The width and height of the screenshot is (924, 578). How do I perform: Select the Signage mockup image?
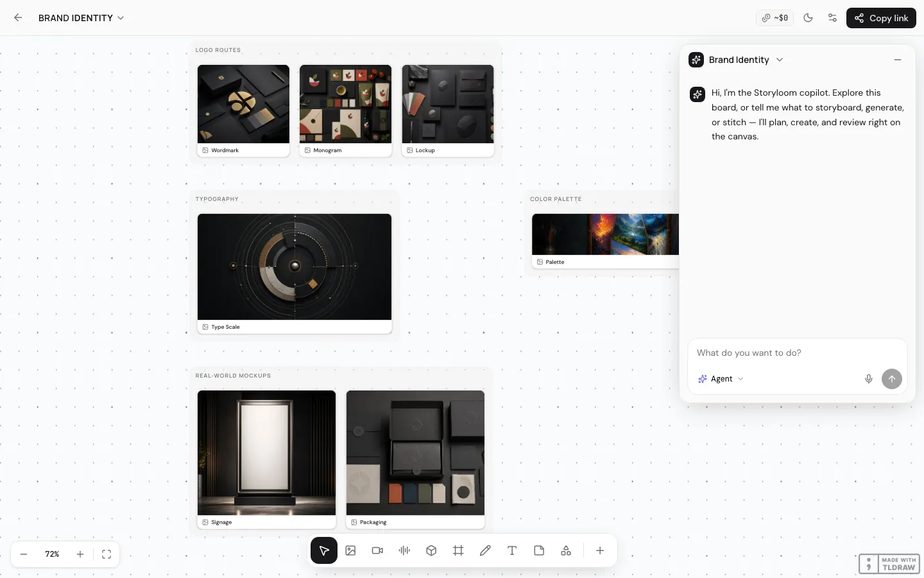coord(266,453)
